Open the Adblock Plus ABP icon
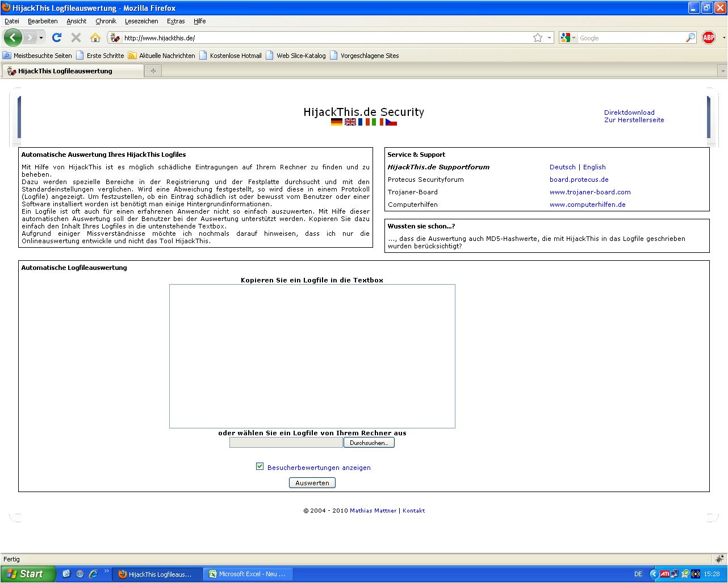Screen dimensions: 728x583 (708, 38)
